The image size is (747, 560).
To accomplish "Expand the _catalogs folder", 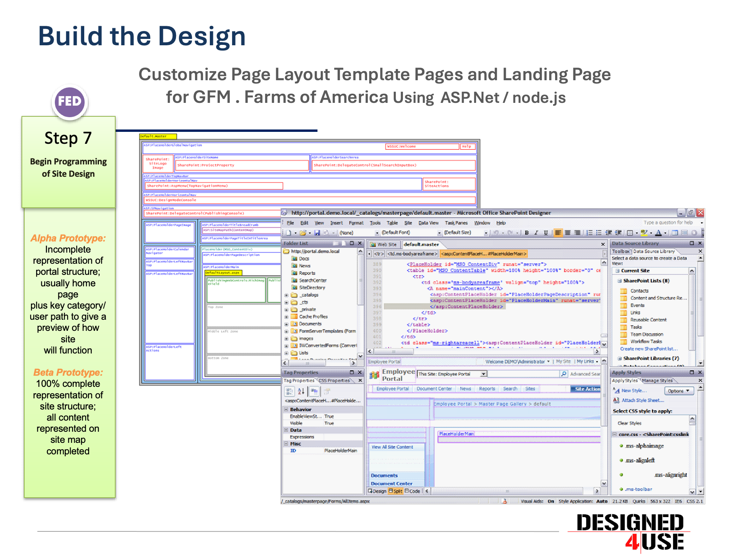I will click(286, 295).
